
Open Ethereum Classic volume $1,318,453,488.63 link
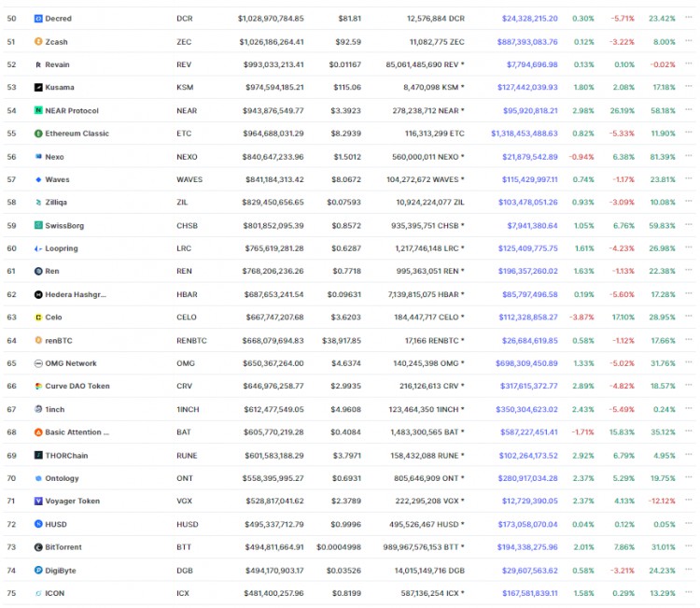pyautogui.click(x=525, y=134)
